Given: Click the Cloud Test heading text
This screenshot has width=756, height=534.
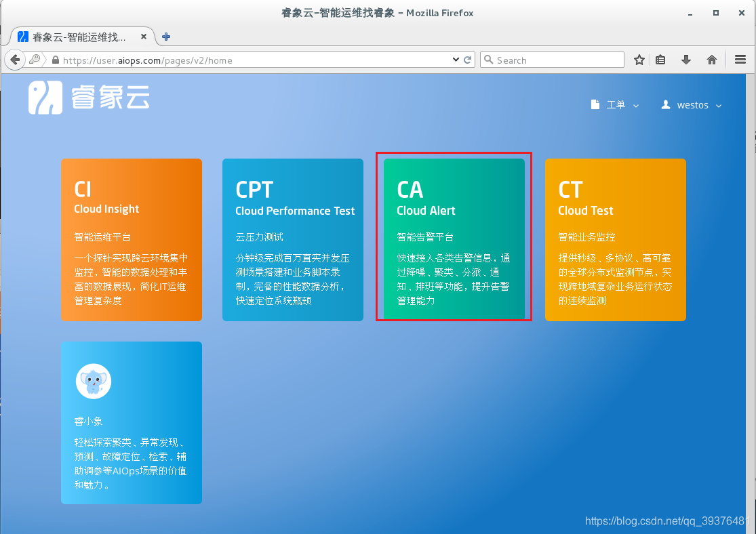Looking at the screenshot, I should click(x=585, y=211).
